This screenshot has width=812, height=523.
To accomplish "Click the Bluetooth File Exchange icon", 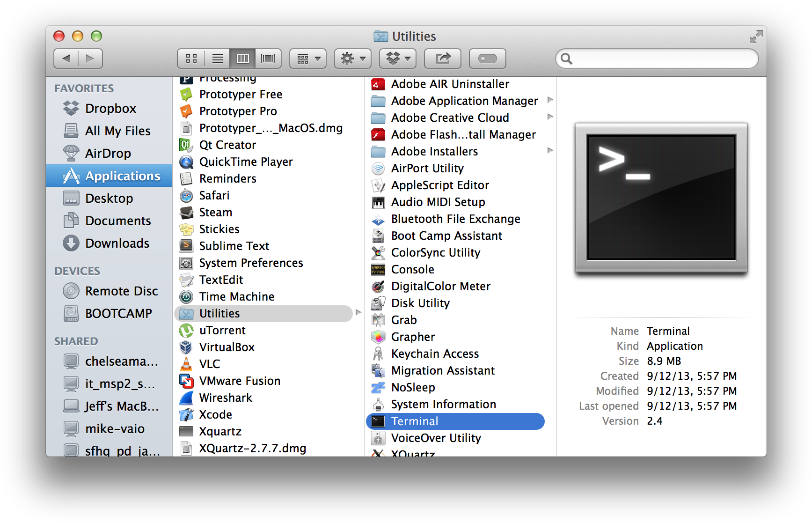I will pos(378,219).
